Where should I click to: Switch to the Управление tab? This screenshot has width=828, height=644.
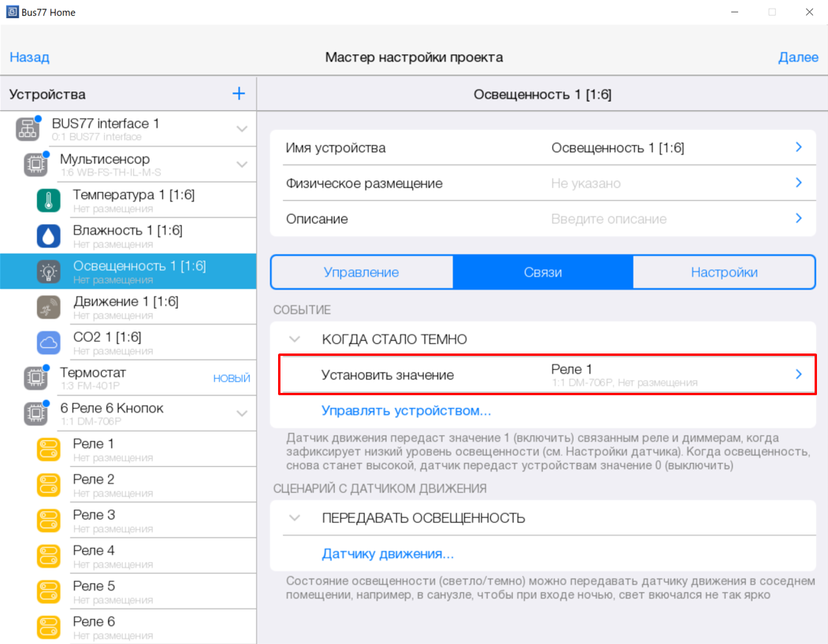pos(362,272)
